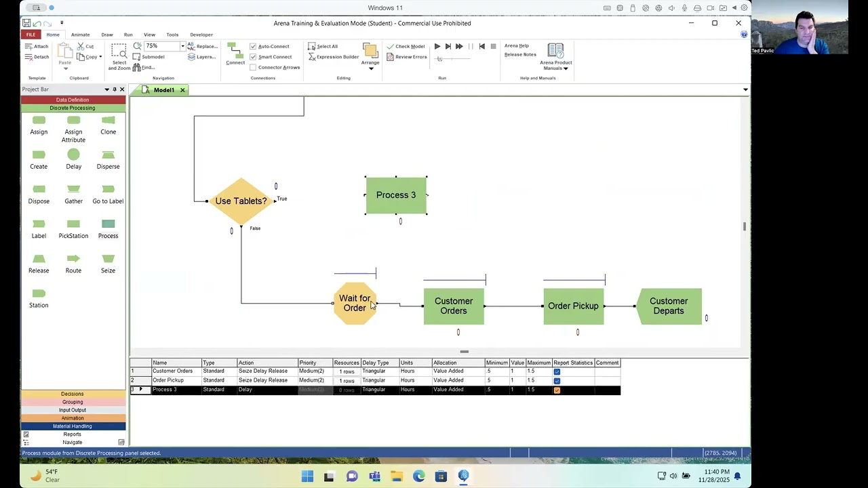This screenshot has width=868, height=488.
Task: Choose the Gather module
Action: (73, 194)
